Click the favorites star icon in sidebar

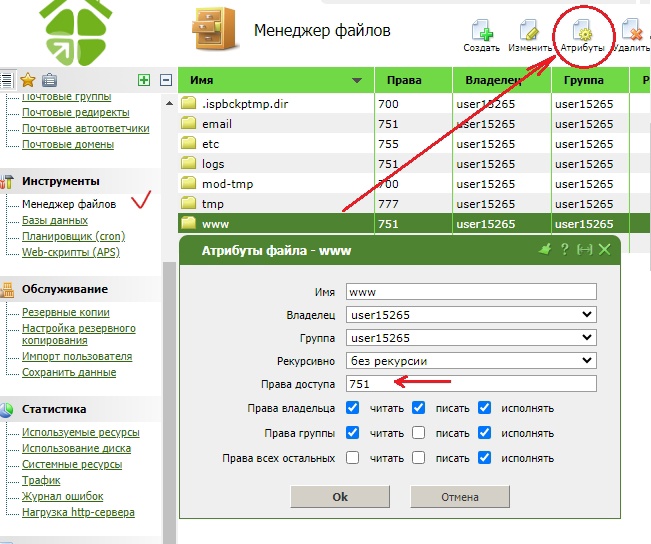(x=28, y=80)
